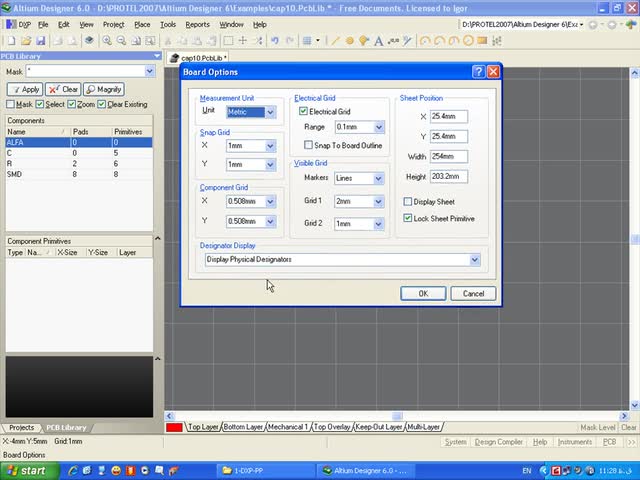Click the red layer color swatch
This screenshot has width=640, height=480.
174,427
